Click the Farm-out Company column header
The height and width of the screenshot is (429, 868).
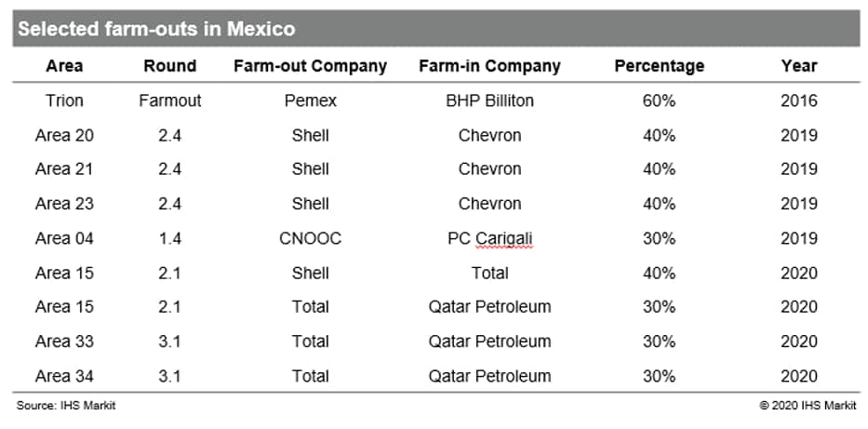coord(310,66)
